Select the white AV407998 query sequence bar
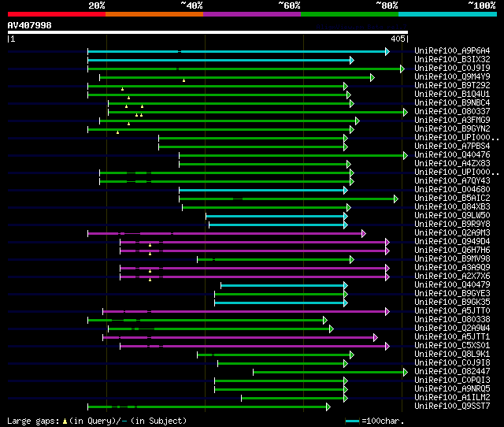The height and width of the screenshot is (427, 504). tap(208, 32)
